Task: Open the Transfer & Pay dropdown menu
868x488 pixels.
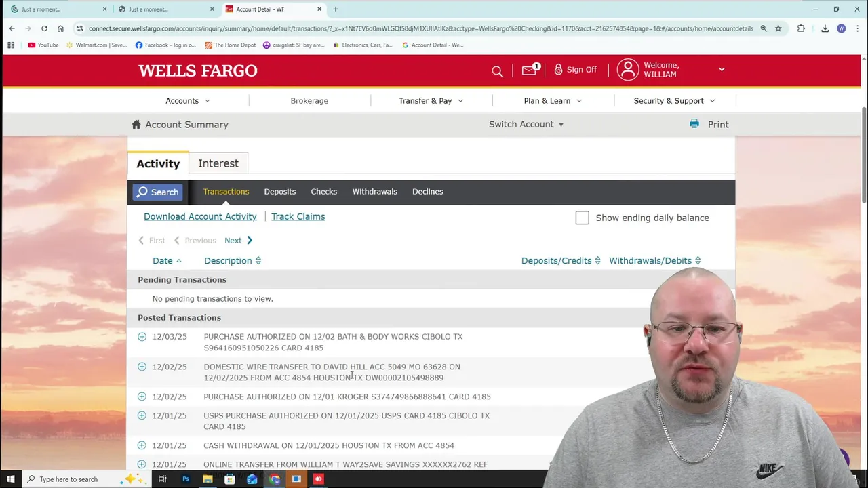Action: (431, 101)
